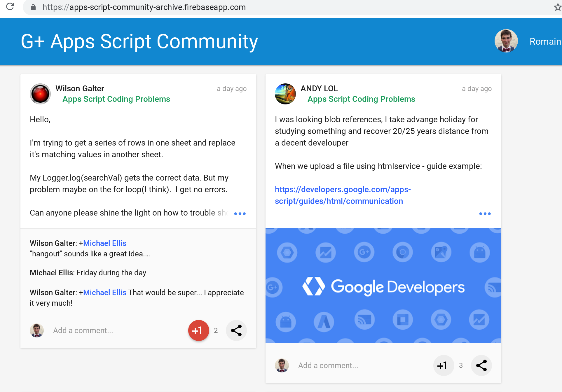Open the developers.google.com apps-script communication link
The image size is (562, 392).
tap(343, 195)
